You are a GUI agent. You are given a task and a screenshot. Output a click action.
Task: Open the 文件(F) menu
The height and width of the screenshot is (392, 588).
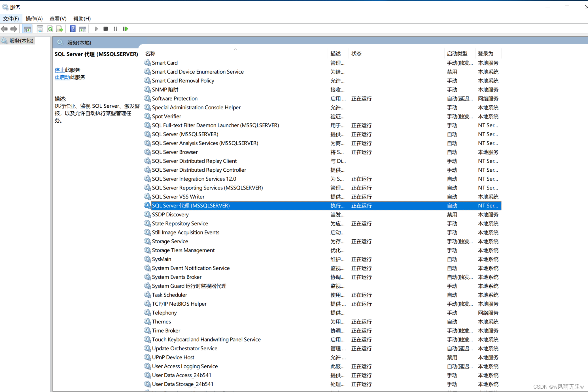11,19
